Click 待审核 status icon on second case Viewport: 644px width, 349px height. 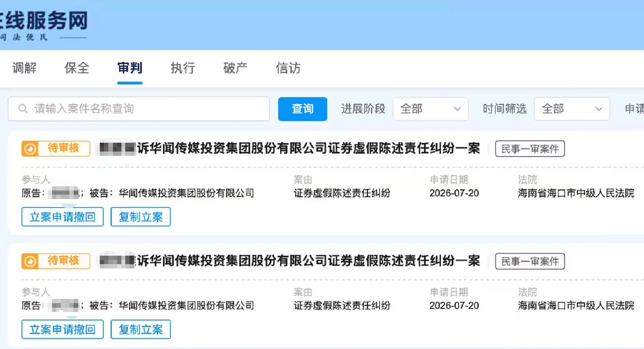30,261
